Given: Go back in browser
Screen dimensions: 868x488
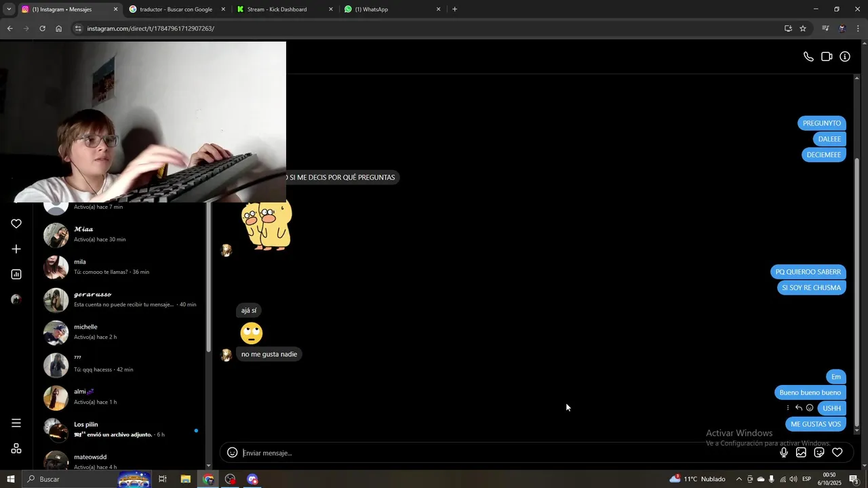Looking at the screenshot, I should (x=9, y=28).
